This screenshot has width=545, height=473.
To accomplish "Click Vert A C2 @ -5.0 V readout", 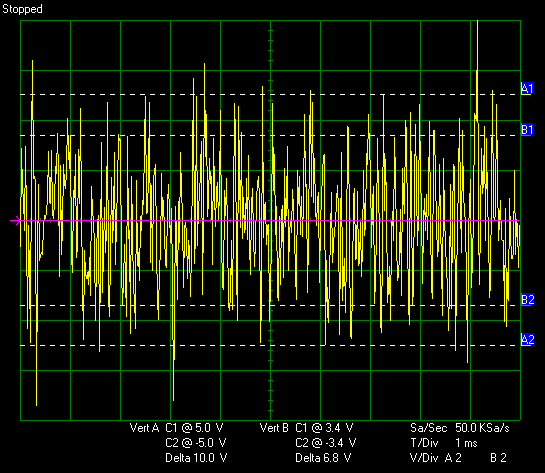I will (196, 443).
